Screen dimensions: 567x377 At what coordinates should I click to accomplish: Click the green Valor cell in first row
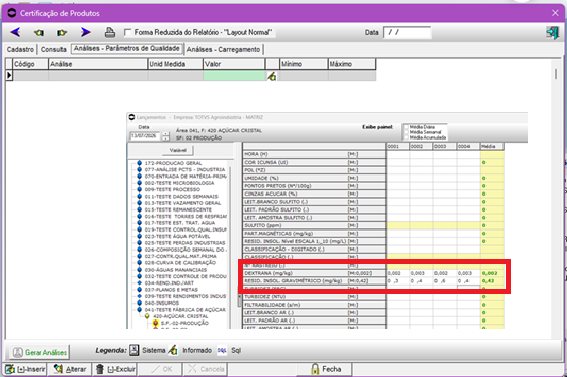pyautogui.click(x=234, y=76)
